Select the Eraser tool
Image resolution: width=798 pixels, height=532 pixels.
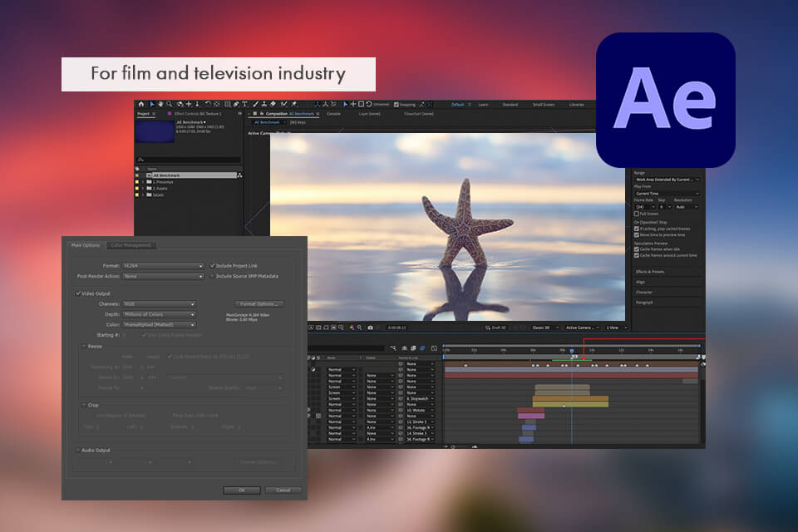pyautogui.click(x=273, y=104)
